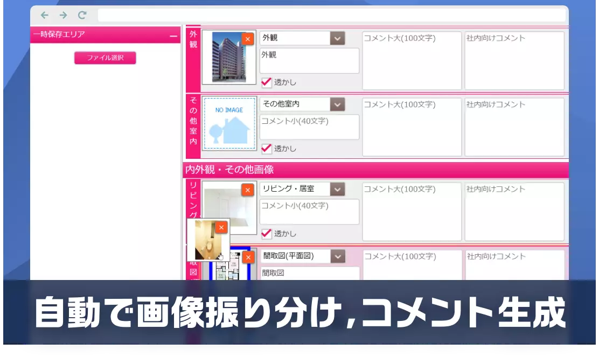Image resolution: width=599 pixels, height=364 pixels.
Task: Open the その他室内 category dropdown
Action: pos(337,104)
